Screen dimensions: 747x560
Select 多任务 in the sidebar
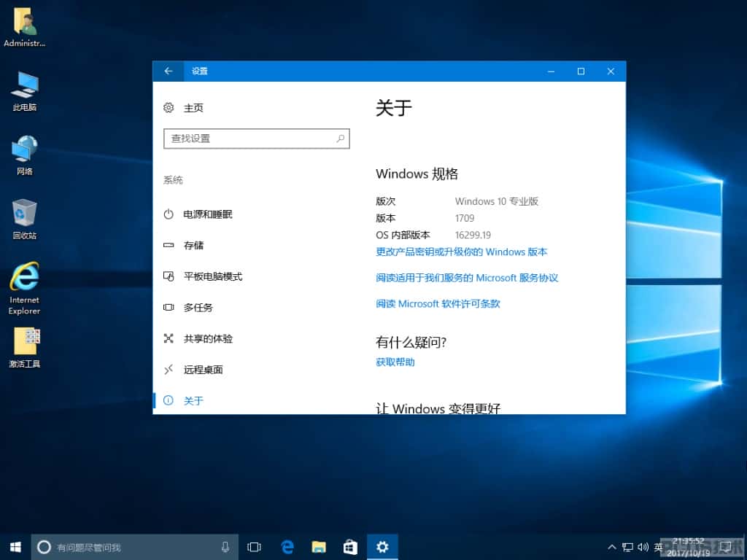point(188,307)
